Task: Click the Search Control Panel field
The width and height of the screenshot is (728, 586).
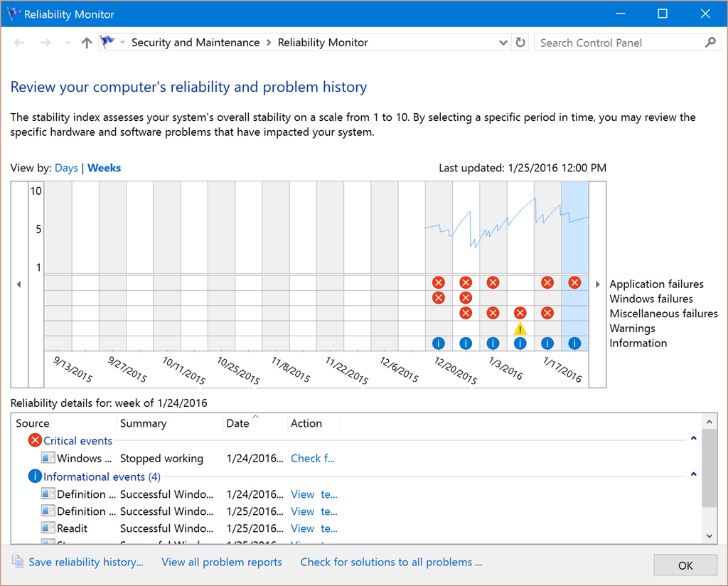Action: [x=620, y=43]
